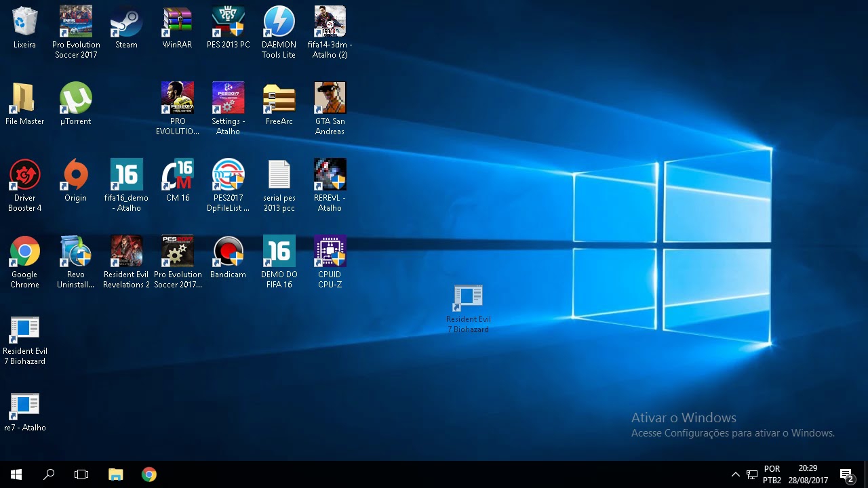Open the Start menu

pyautogui.click(x=16, y=474)
